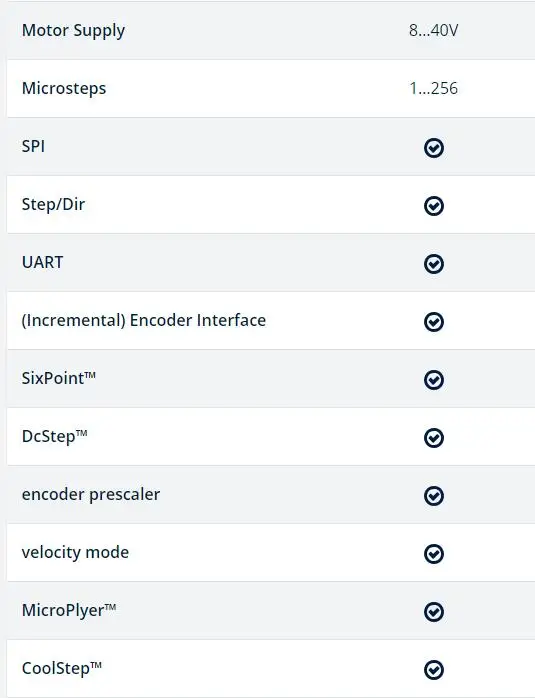Click the velocity mode checkmark
Viewport: 535px width, 698px height.
tap(434, 554)
